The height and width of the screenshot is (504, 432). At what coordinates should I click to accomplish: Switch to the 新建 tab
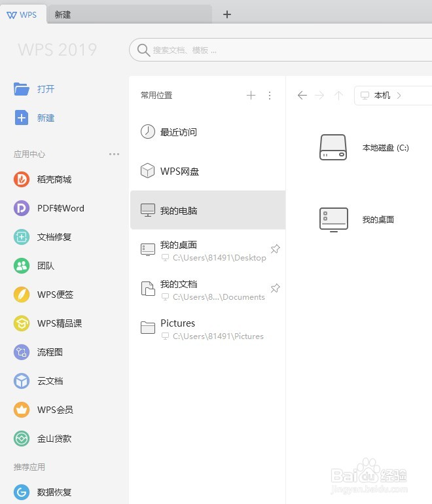[x=130, y=15]
